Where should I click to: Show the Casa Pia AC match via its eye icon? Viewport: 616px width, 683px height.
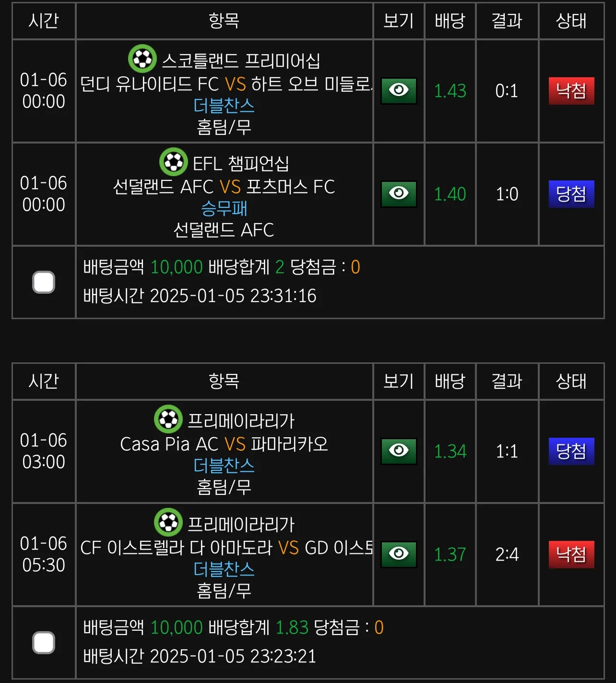point(399,451)
